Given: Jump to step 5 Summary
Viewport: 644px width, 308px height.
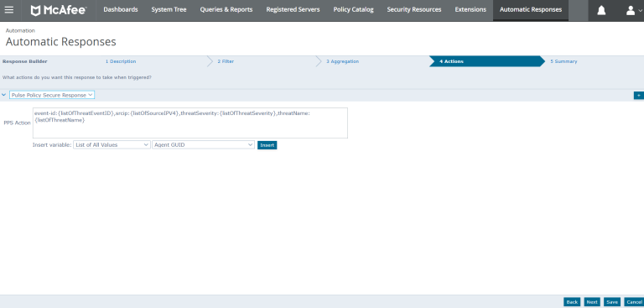Looking at the screenshot, I should (x=563, y=61).
